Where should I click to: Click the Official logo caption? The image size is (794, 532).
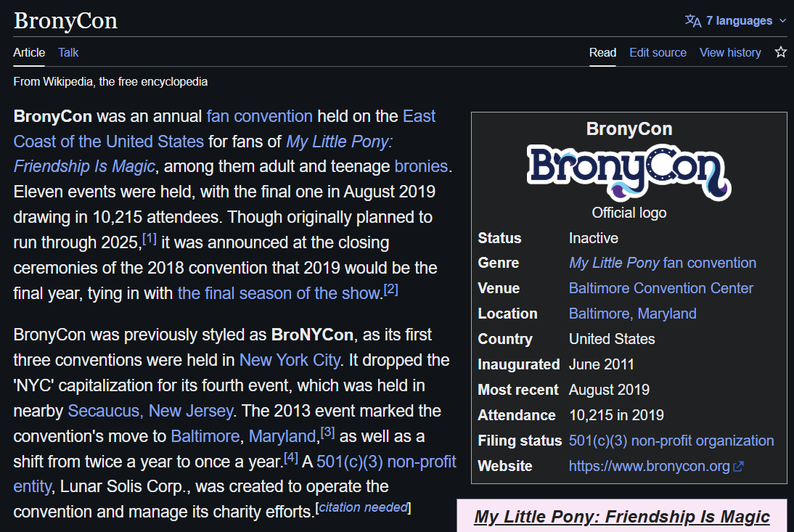[629, 213]
